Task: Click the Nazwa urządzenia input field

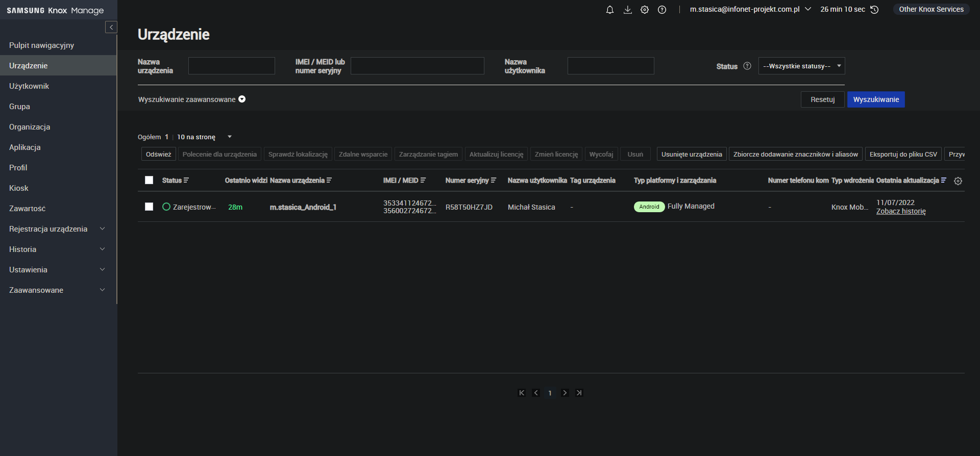Action: (231, 66)
